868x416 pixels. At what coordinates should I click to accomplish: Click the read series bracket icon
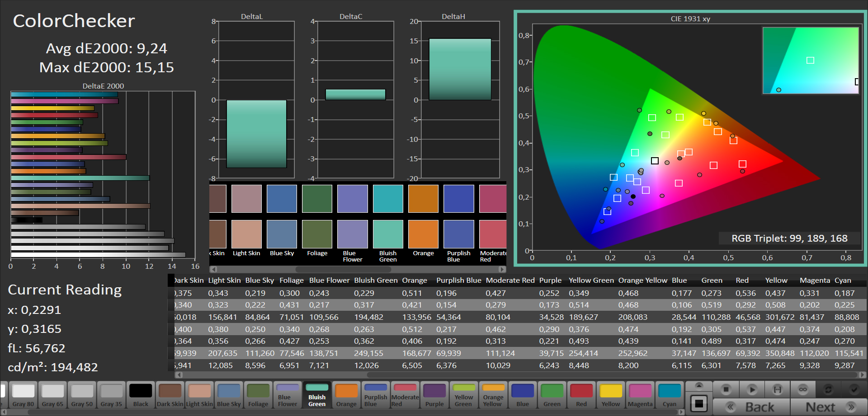point(777,389)
